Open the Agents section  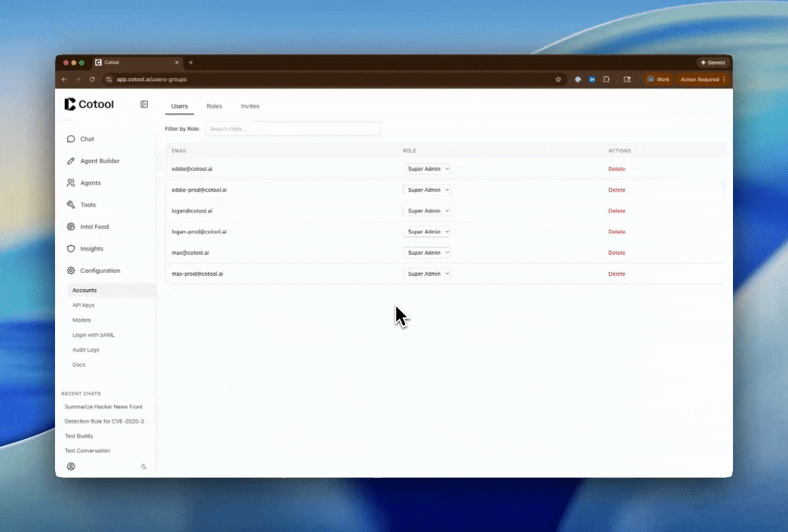(x=71, y=183)
